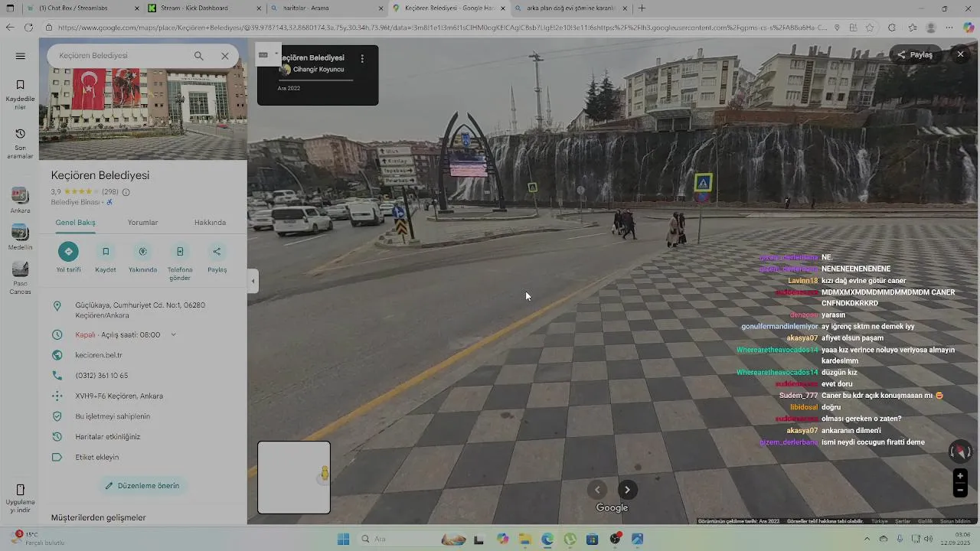Image resolution: width=980 pixels, height=551 pixels.
Task: Switch to Hakkında tab
Action: click(210, 223)
